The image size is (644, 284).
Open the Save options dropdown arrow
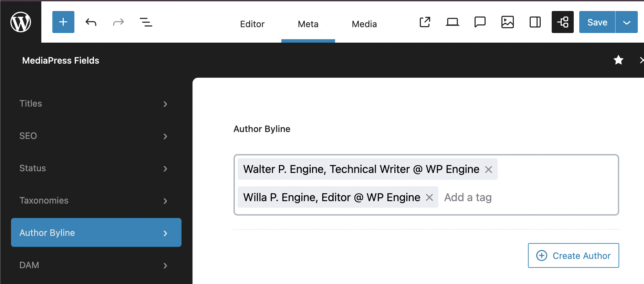(626, 22)
